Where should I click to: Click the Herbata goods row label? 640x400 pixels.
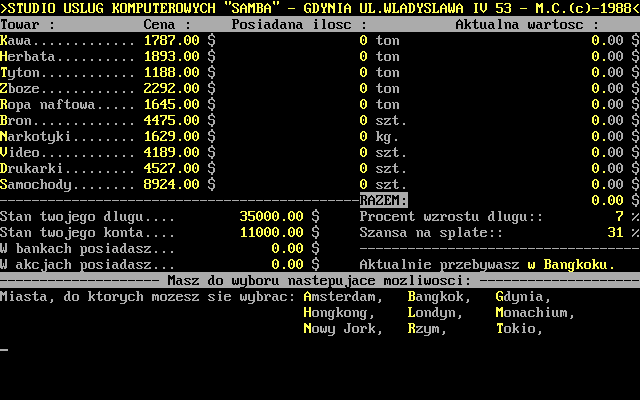point(27,56)
